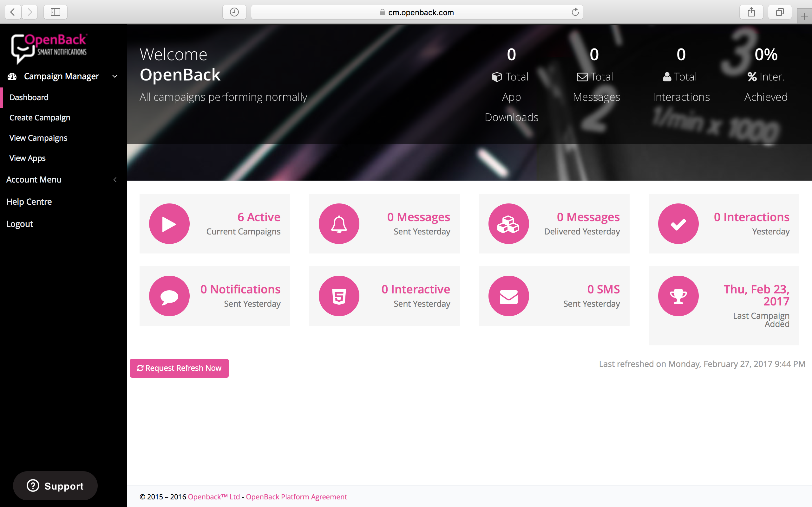Click the HTML5 Interactive Sent icon
This screenshot has width=812, height=507.
pos(339,296)
